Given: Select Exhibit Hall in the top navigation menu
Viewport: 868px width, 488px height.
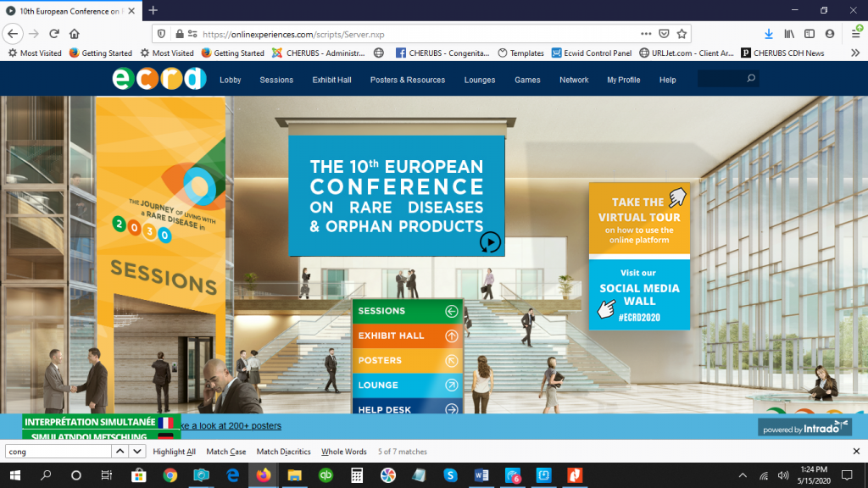Looking at the screenshot, I should click(331, 79).
